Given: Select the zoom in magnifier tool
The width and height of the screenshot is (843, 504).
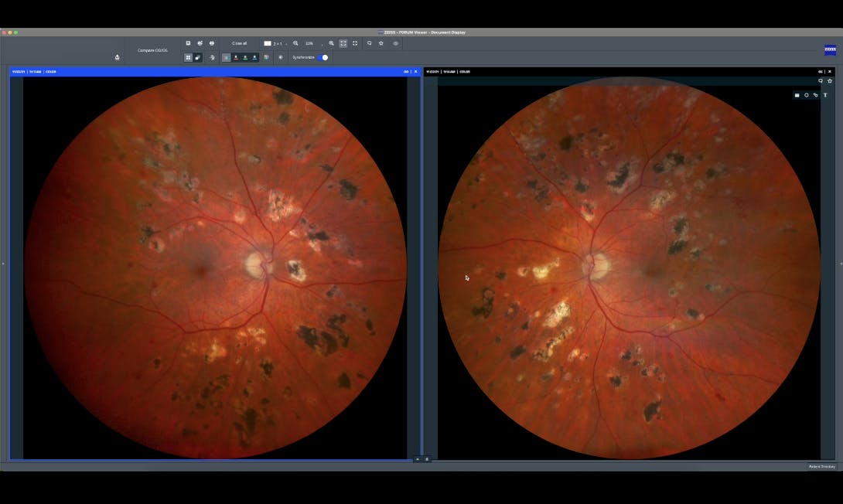Looking at the screenshot, I should 331,43.
